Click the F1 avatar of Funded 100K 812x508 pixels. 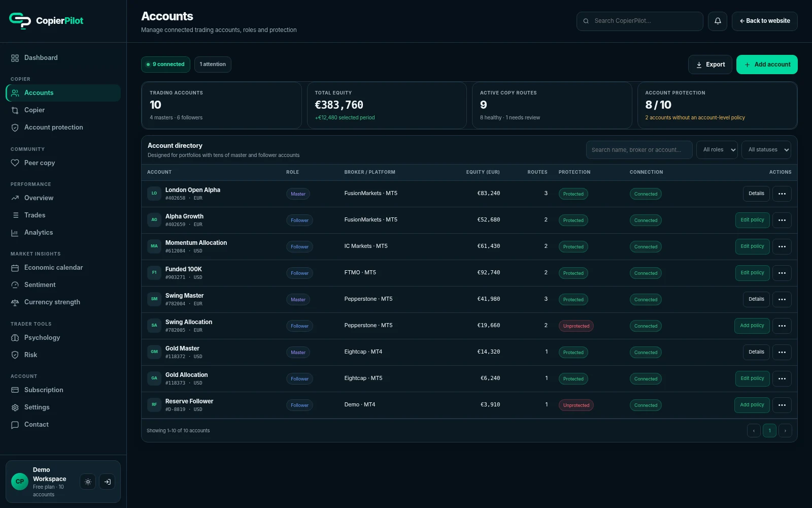154,272
